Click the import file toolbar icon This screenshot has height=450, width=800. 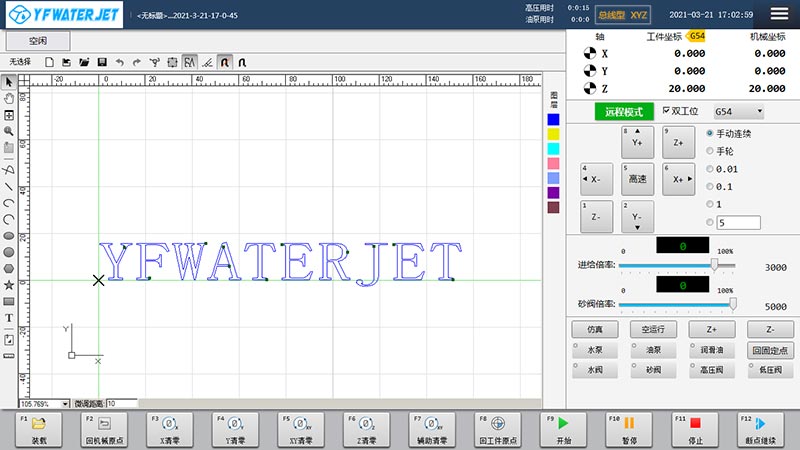point(66,62)
